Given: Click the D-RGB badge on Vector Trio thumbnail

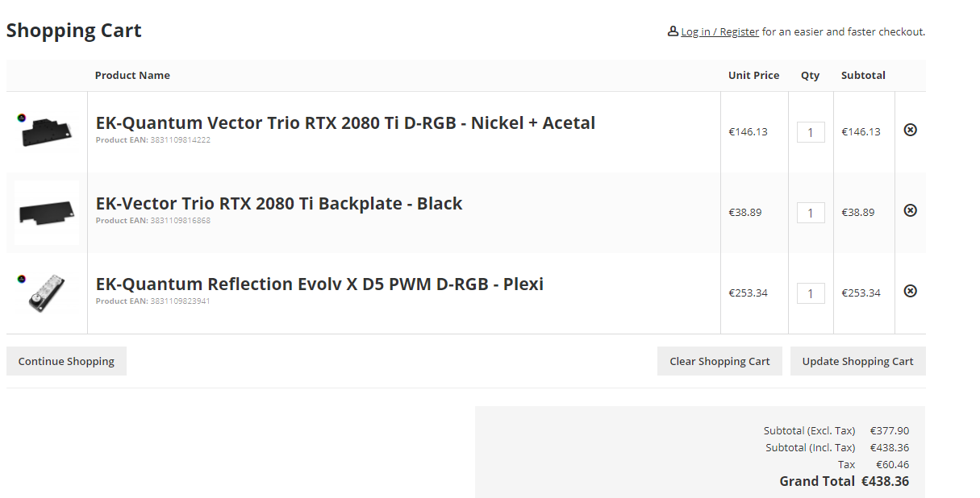Looking at the screenshot, I should tap(22, 118).
